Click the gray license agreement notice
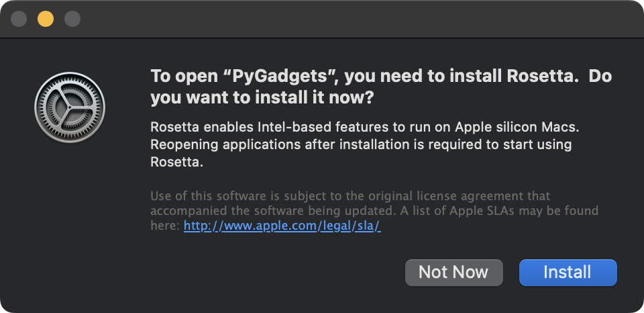This screenshot has height=313, width=644. pos(374,211)
